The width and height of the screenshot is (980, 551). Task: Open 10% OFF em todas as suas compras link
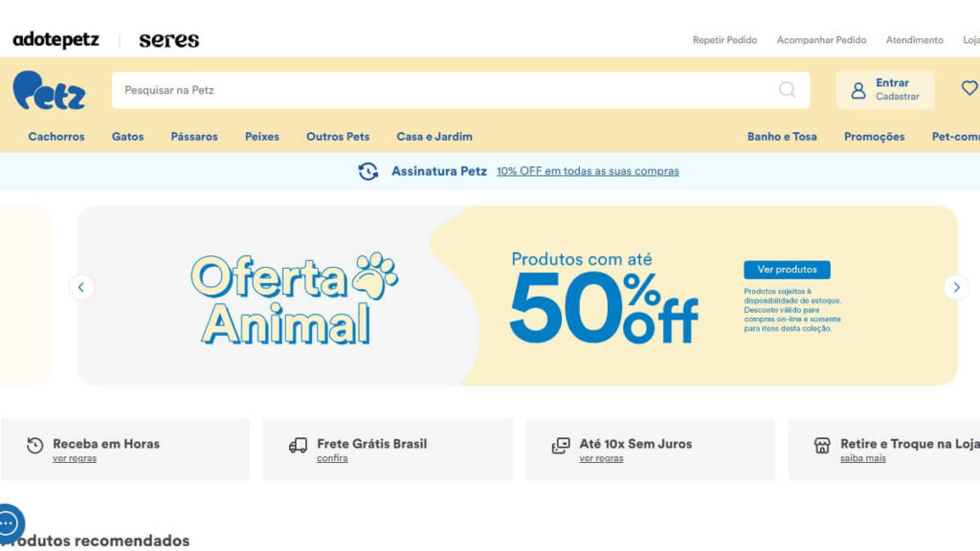[588, 171]
